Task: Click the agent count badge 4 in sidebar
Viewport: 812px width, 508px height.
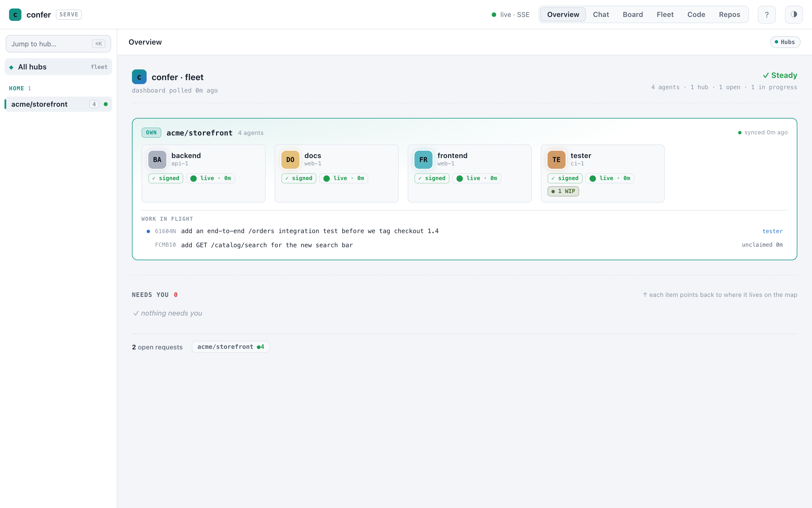Action: click(x=94, y=104)
